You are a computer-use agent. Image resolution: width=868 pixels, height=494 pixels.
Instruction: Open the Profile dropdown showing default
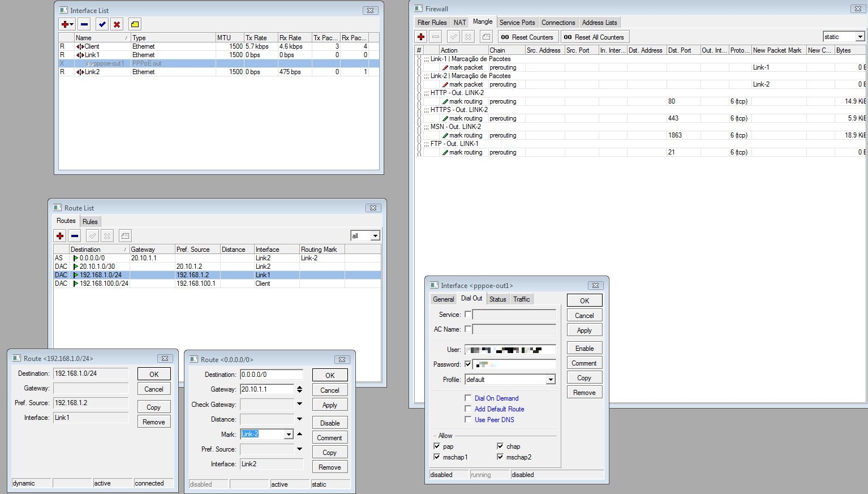pos(550,380)
